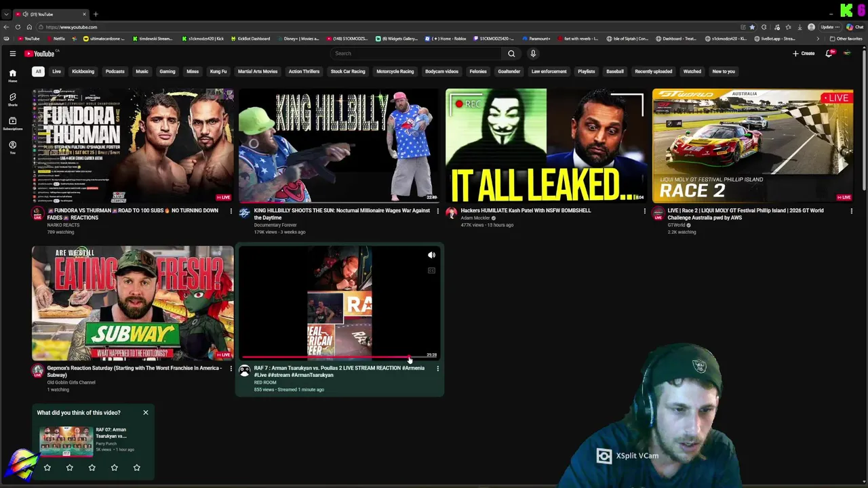This screenshot has width=868, height=488.
Task: Open the YouTube hamburger guide menu
Action: click(12, 54)
